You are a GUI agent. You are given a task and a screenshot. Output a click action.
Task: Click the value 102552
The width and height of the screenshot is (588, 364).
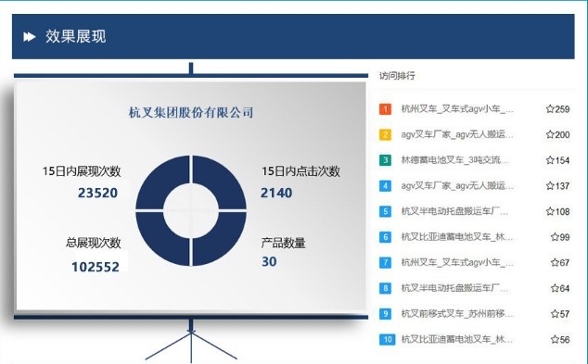point(96,267)
